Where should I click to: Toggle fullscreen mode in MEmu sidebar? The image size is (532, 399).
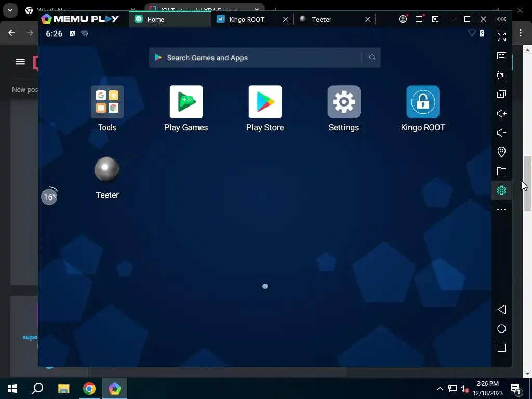coord(501,37)
